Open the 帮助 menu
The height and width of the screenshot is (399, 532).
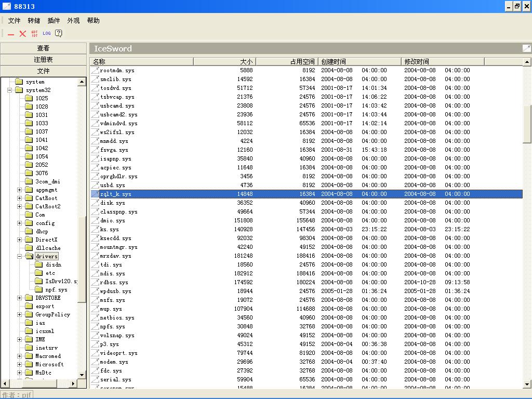click(x=93, y=21)
